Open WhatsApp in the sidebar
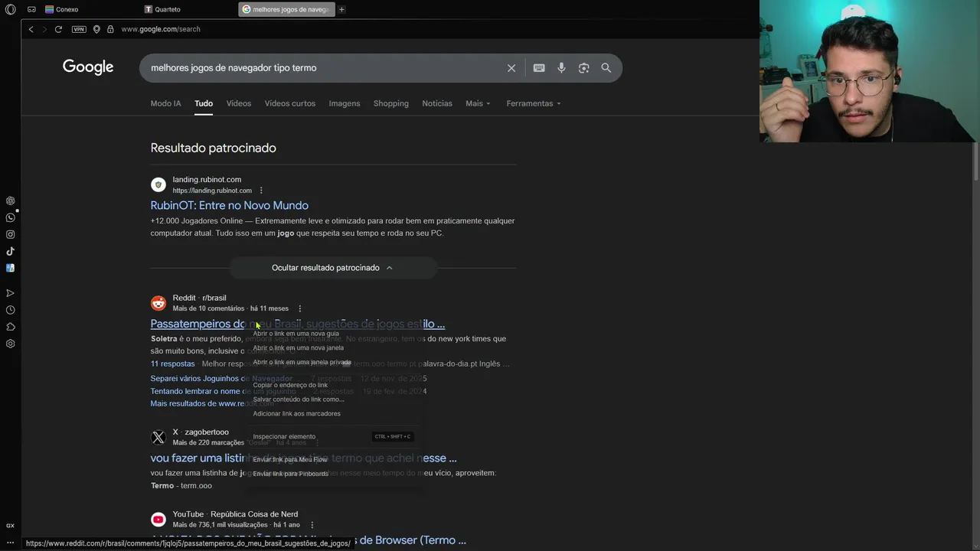The height and width of the screenshot is (551, 980). pos(10,217)
